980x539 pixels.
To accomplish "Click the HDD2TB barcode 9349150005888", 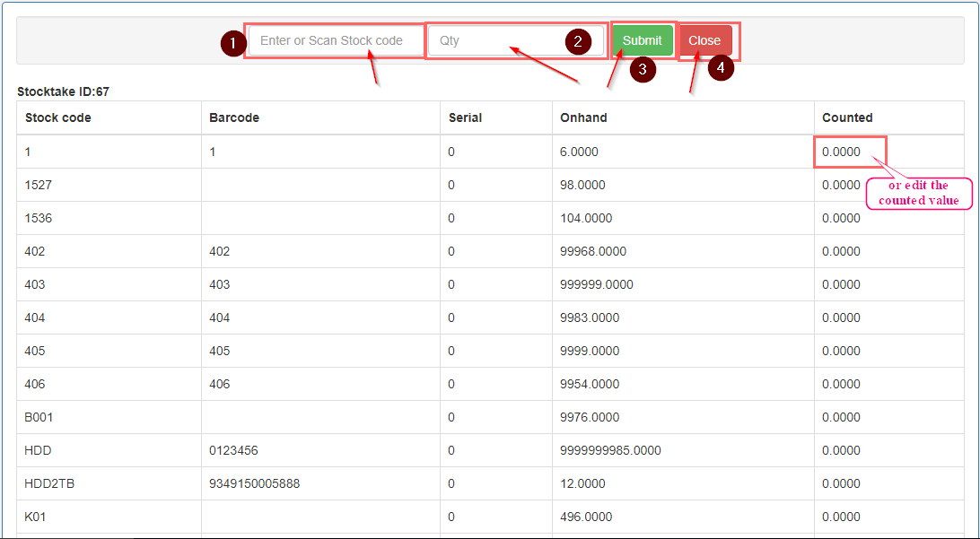I will tap(255, 483).
